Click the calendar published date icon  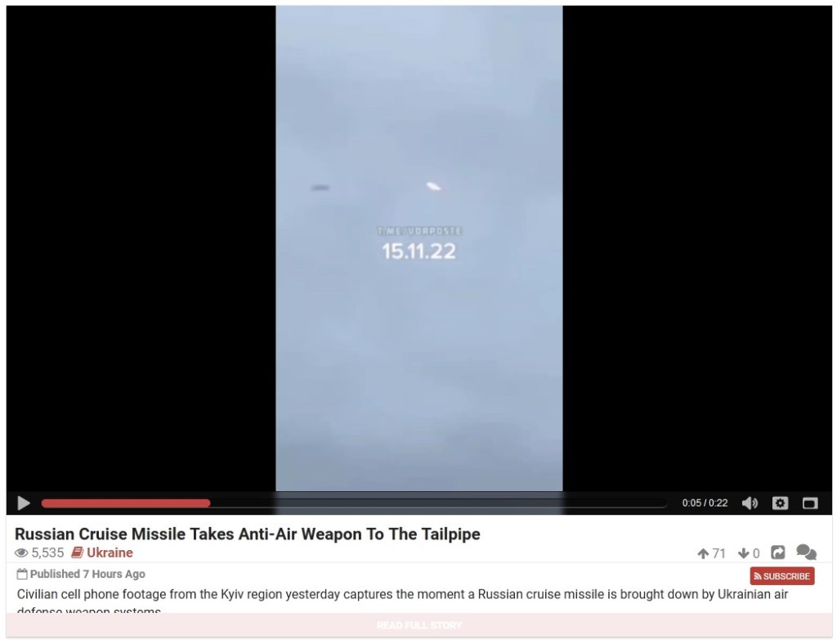click(22, 574)
